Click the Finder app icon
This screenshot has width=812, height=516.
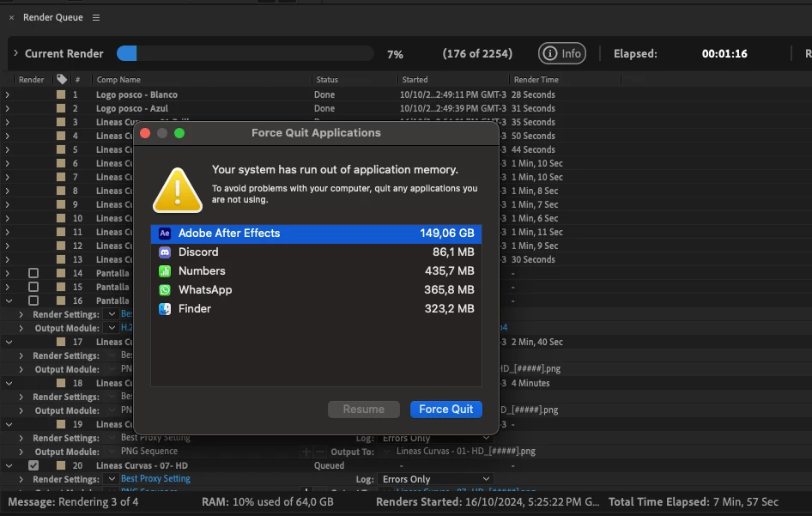tap(165, 309)
